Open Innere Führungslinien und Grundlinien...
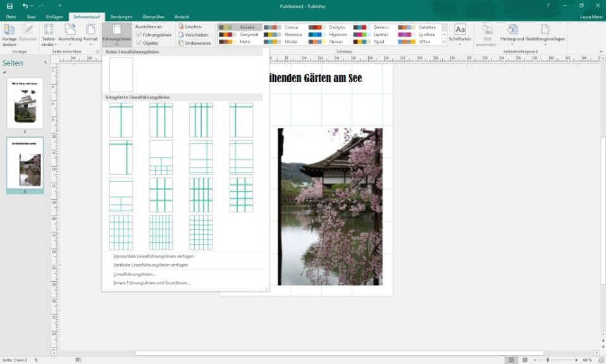 (x=152, y=282)
